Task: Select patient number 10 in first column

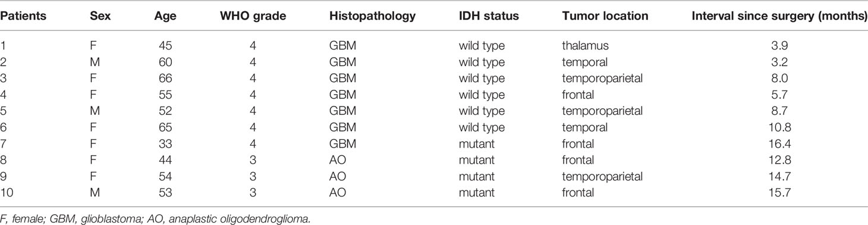Action: [7, 190]
